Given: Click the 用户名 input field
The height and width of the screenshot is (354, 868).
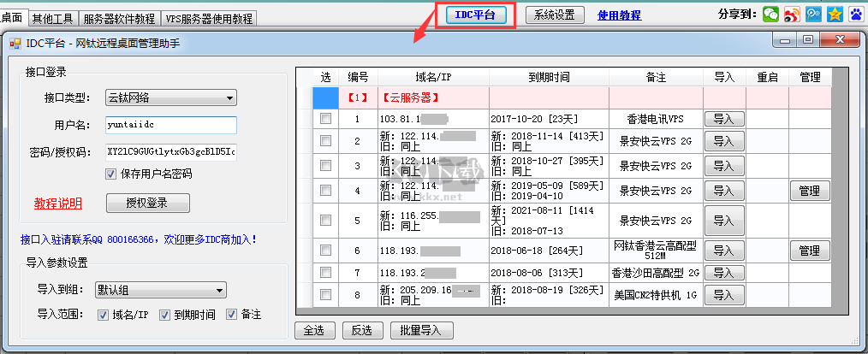Looking at the screenshot, I should [x=171, y=125].
